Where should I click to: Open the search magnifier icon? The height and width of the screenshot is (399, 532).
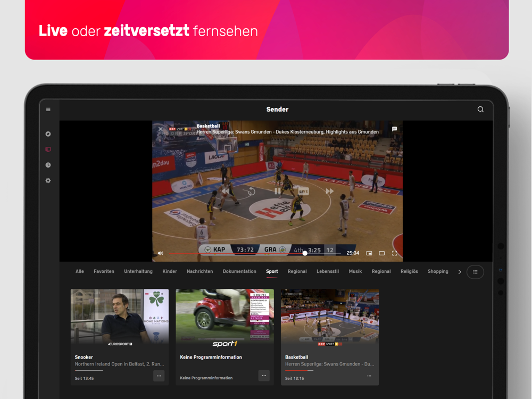(x=480, y=109)
